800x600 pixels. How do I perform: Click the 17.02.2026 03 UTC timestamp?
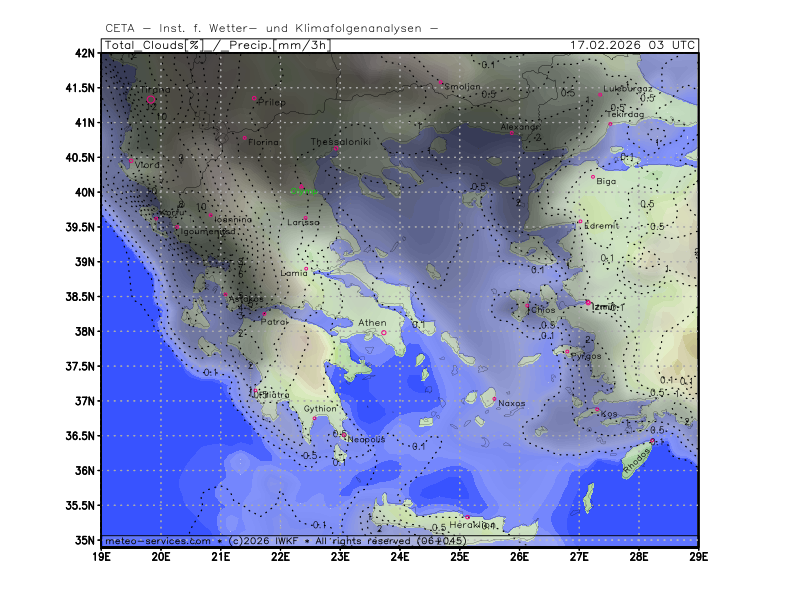[632, 45]
